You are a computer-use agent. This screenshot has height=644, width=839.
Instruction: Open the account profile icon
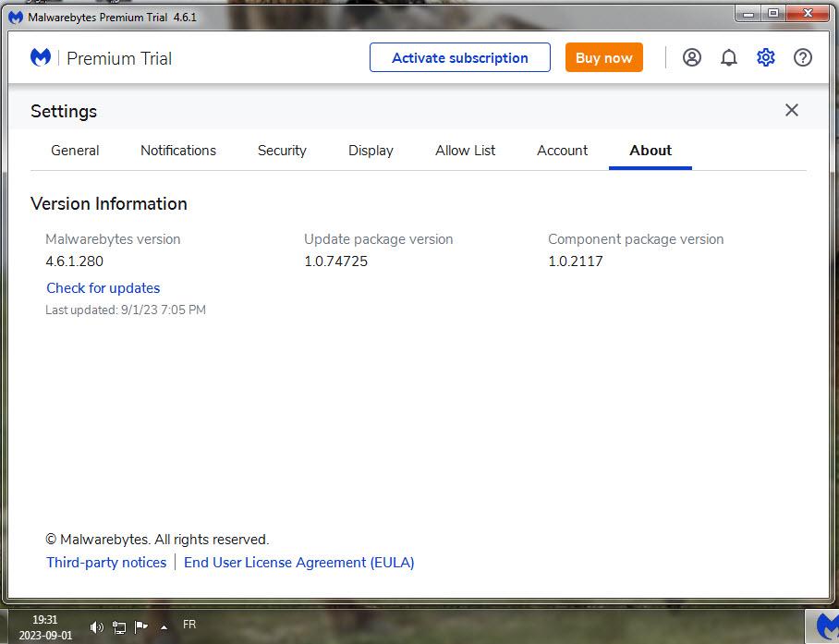(692, 57)
